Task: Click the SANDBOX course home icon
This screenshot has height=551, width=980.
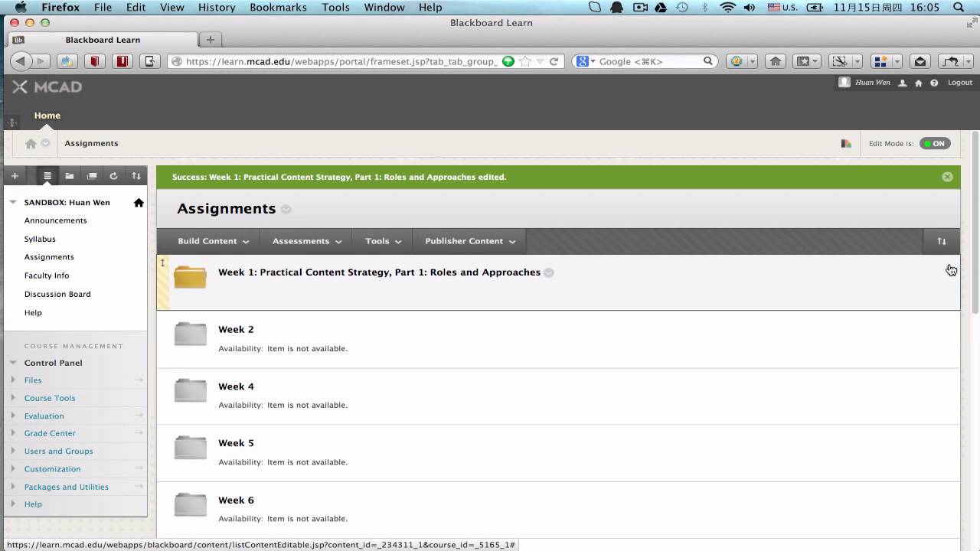Action: pyautogui.click(x=139, y=203)
